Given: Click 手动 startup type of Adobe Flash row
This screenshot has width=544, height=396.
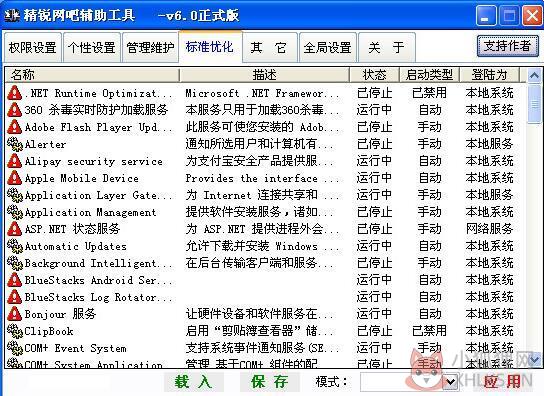Looking at the screenshot, I should click(430, 127).
